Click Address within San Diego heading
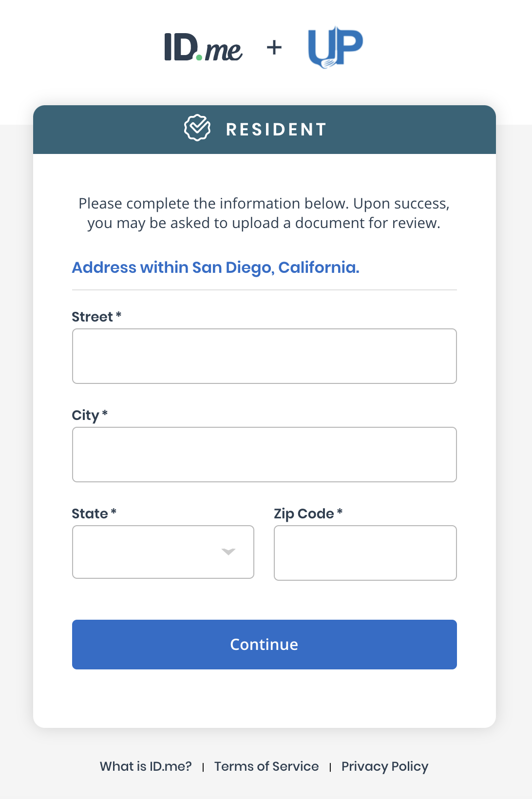 (216, 267)
